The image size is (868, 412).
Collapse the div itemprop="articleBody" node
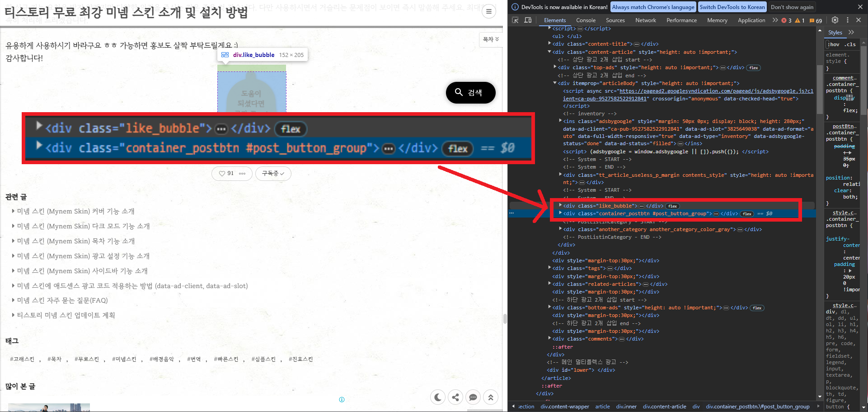(x=555, y=83)
